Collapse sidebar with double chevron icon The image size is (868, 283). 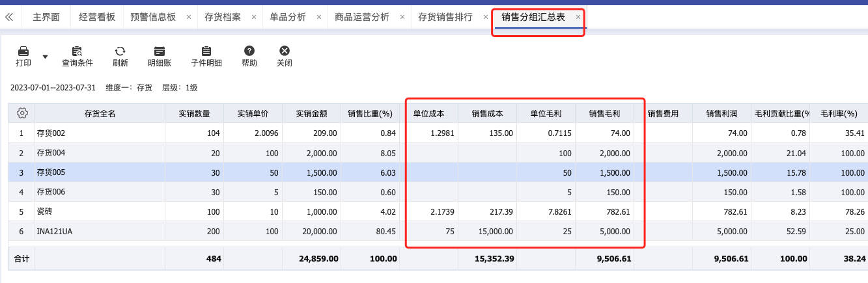(9, 18)
